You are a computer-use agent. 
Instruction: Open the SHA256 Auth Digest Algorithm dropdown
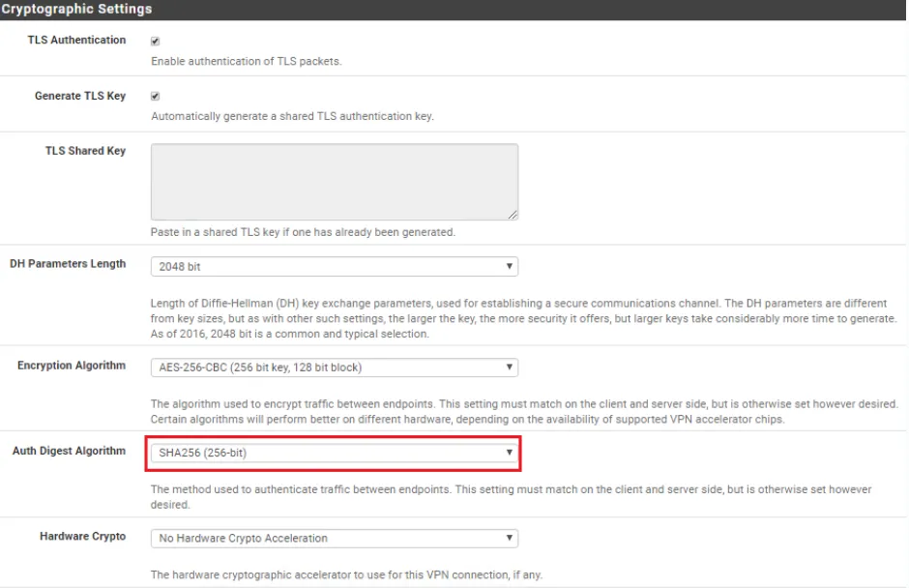pyautogui.click(x=334, y=453)
